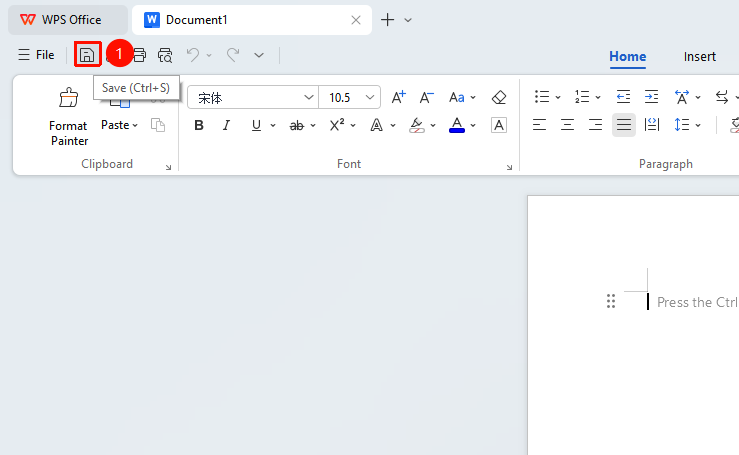Open the new tab options dropdown
Viewport: 739px width, 455px height.
(x=408, y=20)
